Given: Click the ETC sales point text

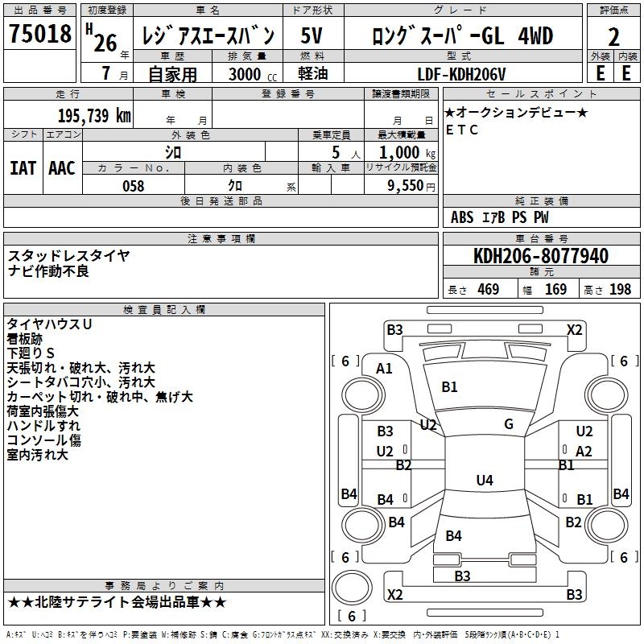Looking at the screenshot, I should pos(462,130).
